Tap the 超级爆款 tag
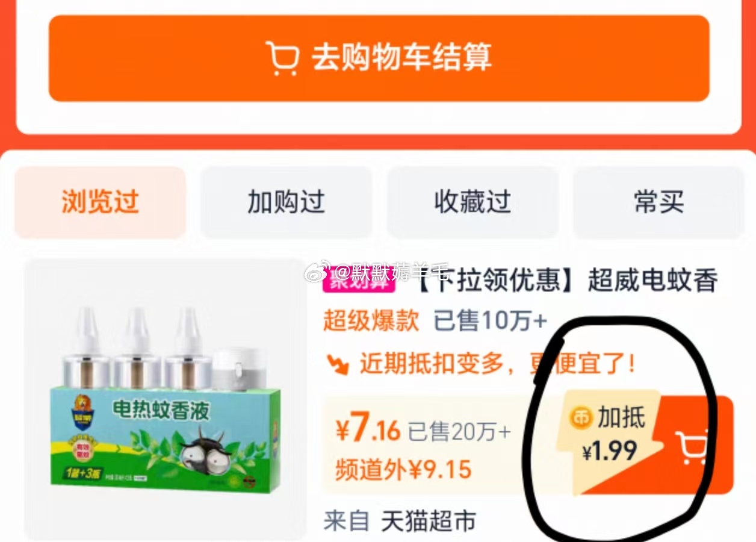This screenshot has width=756, height=542. [x=371, y=321]
